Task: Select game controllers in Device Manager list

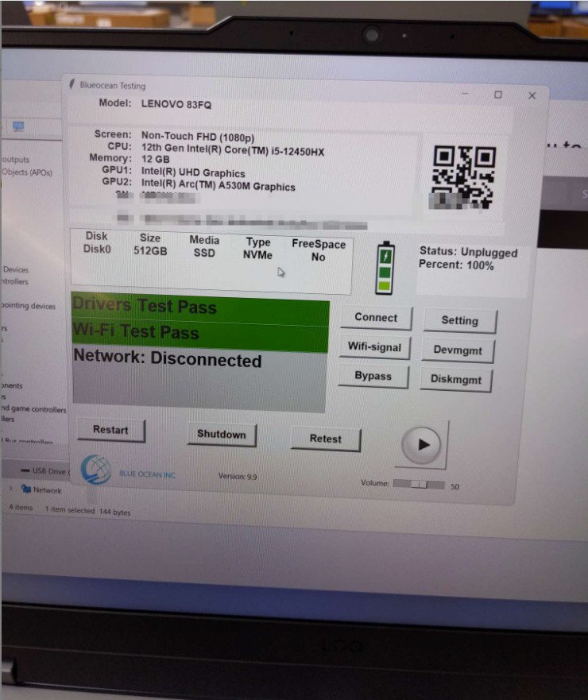Action: [x=33, y=408]
